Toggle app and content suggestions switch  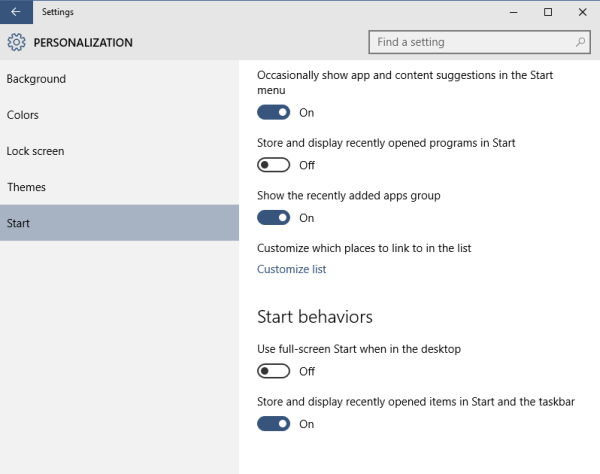coord(274,113)
